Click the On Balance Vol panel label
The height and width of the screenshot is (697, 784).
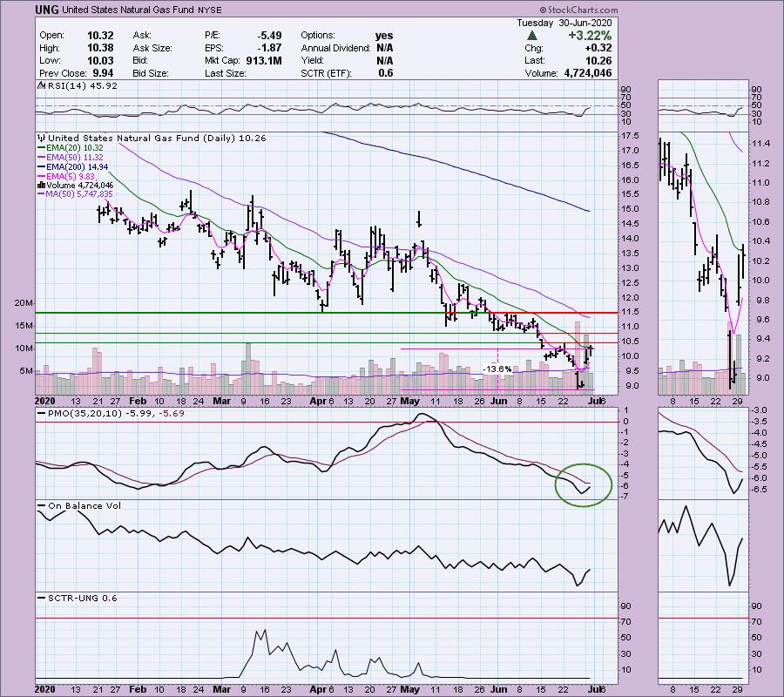point(84,506)
